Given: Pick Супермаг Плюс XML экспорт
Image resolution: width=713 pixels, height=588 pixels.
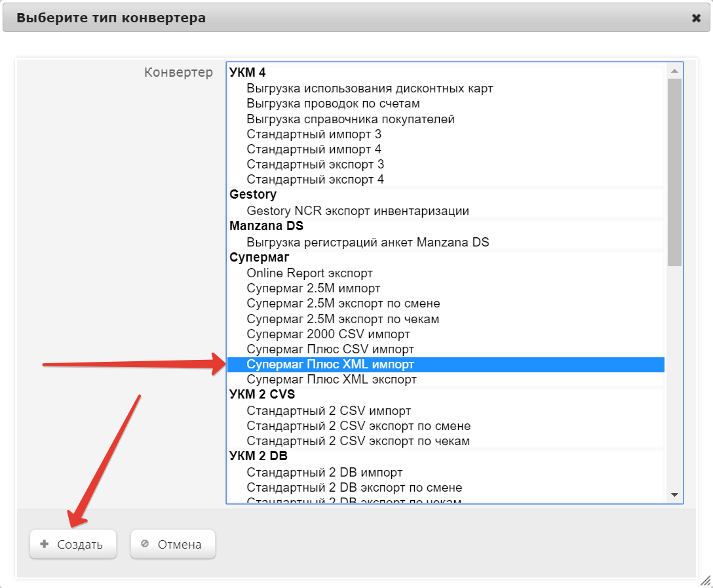Looking at the screenshot, I should 332,380.
